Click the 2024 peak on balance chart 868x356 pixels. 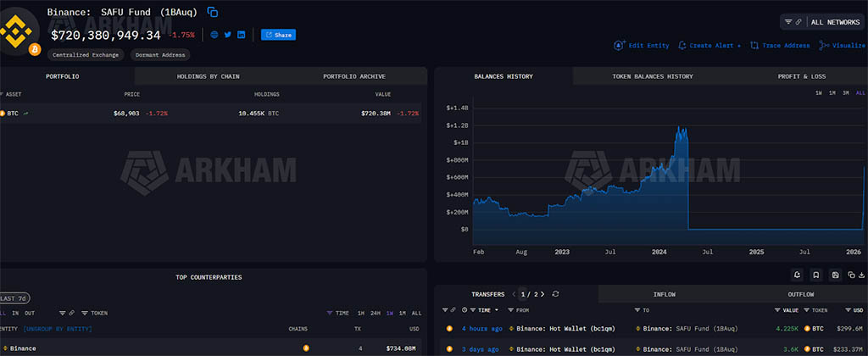pos(680,128)
